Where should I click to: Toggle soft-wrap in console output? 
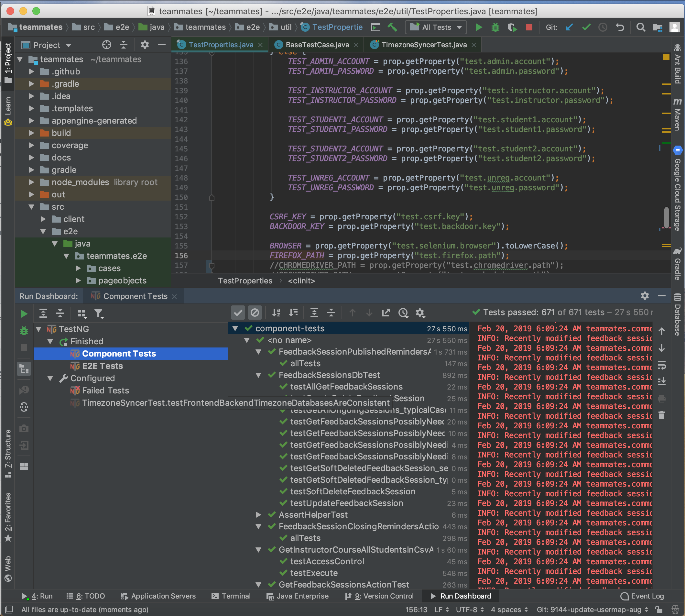(x=662, y=365)
